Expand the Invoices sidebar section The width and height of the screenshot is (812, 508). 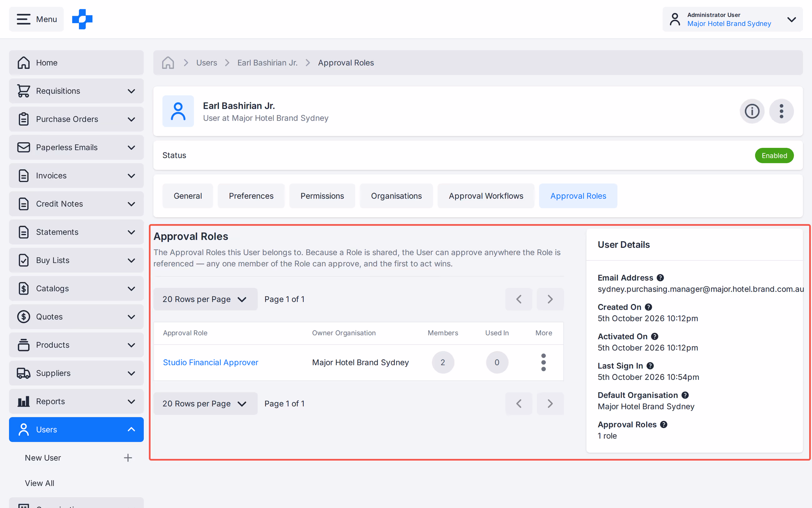tap(76, 176)
